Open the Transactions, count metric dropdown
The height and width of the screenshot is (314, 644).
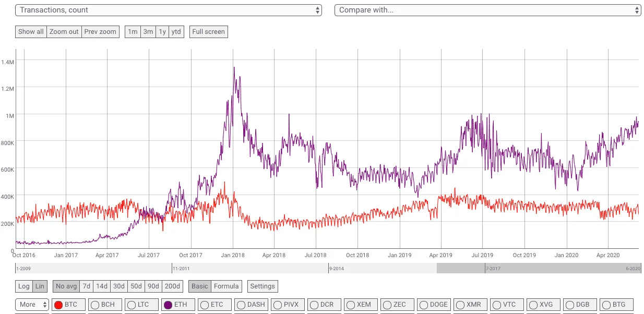(169, 10)
